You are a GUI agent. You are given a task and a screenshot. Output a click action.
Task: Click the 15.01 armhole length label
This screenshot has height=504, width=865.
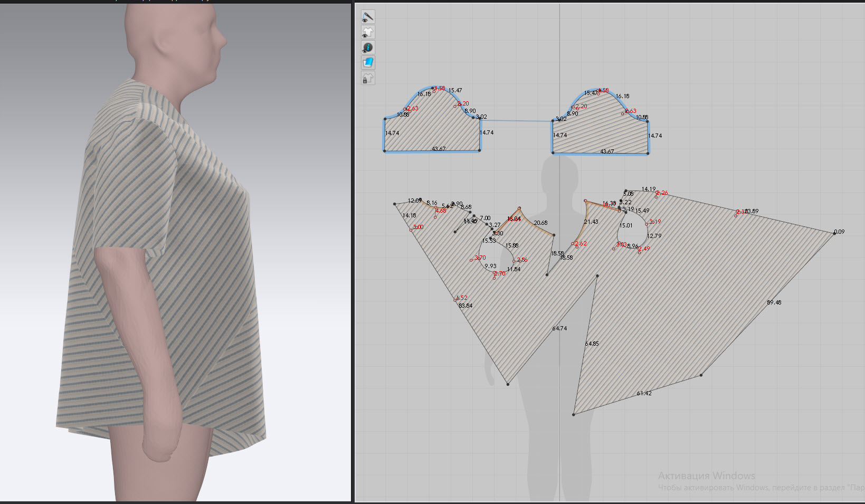(626, 225)
